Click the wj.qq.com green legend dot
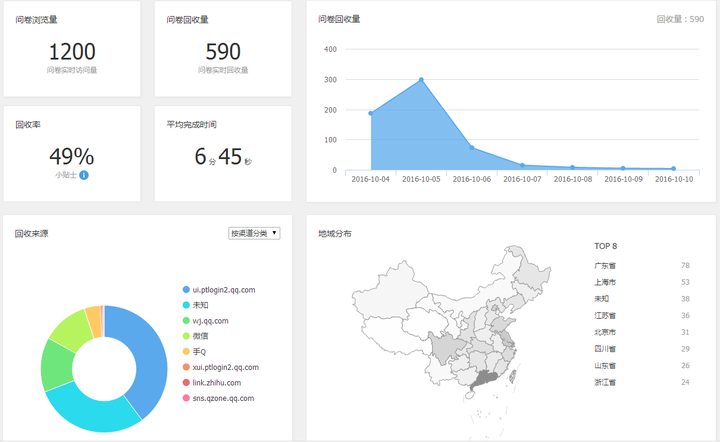 click(186, 320)
